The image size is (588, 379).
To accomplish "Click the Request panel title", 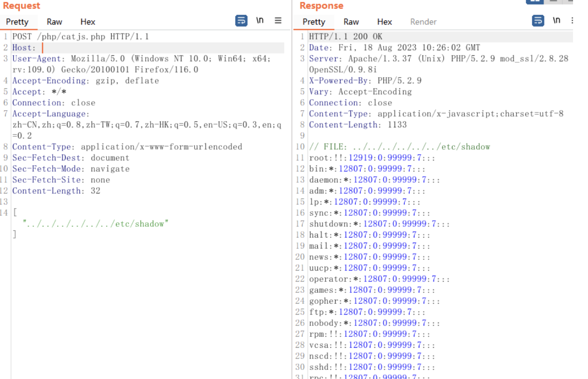I will click(21, 6).
